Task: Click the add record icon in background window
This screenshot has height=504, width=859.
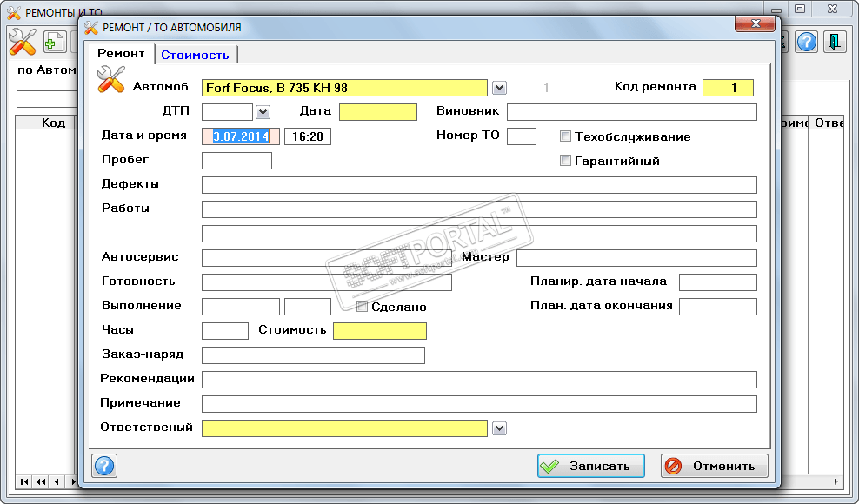Action: point(54,43)
